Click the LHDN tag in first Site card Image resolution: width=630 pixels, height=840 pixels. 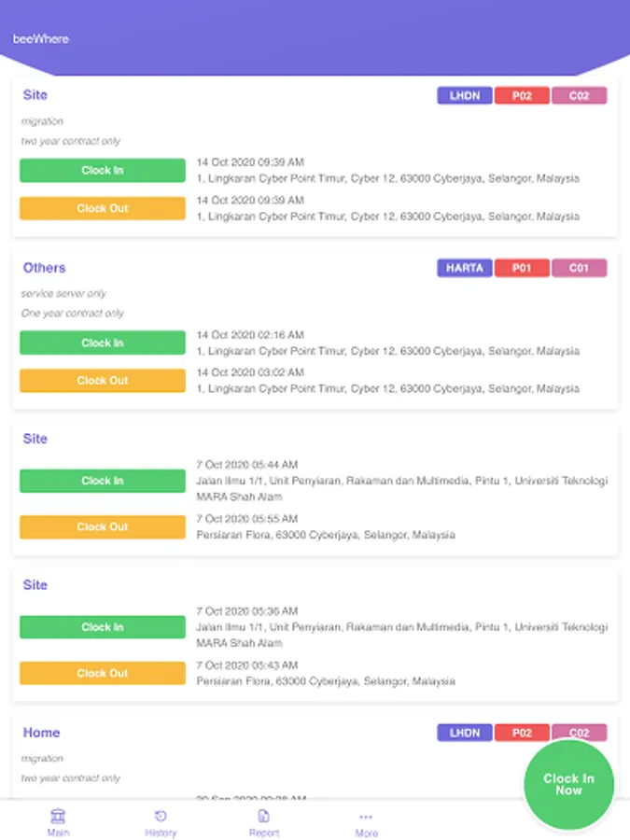click(x=464, y=95)
